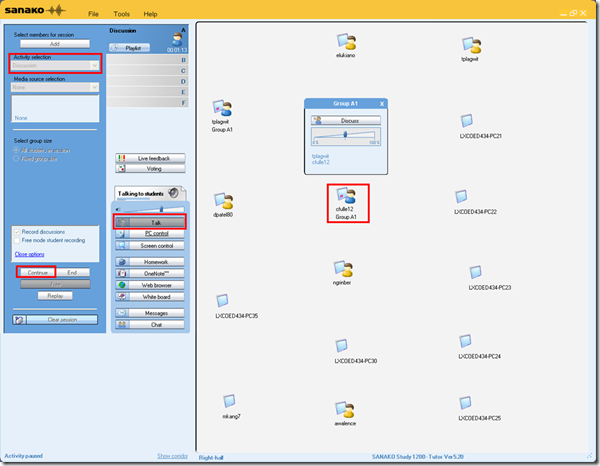600x466 pixels.
Task: Open the Tools menu
Action: 121,14
